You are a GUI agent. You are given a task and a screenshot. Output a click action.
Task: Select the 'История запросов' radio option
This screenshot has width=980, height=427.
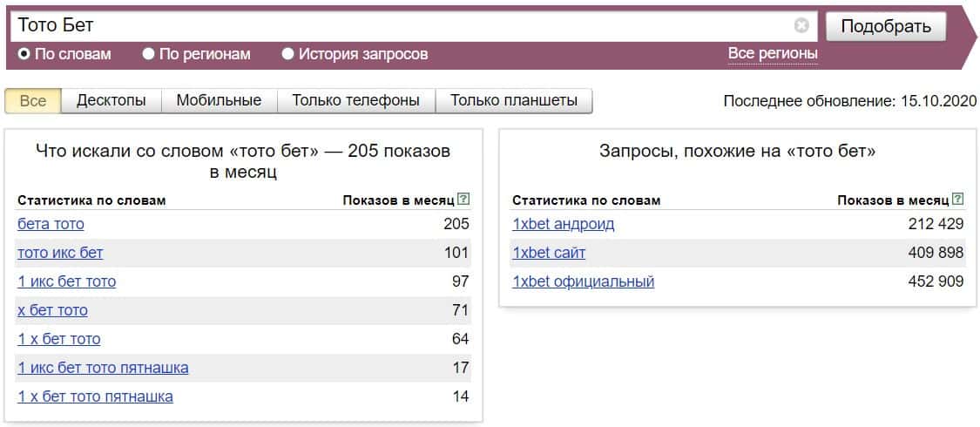[x=288, y=54]
